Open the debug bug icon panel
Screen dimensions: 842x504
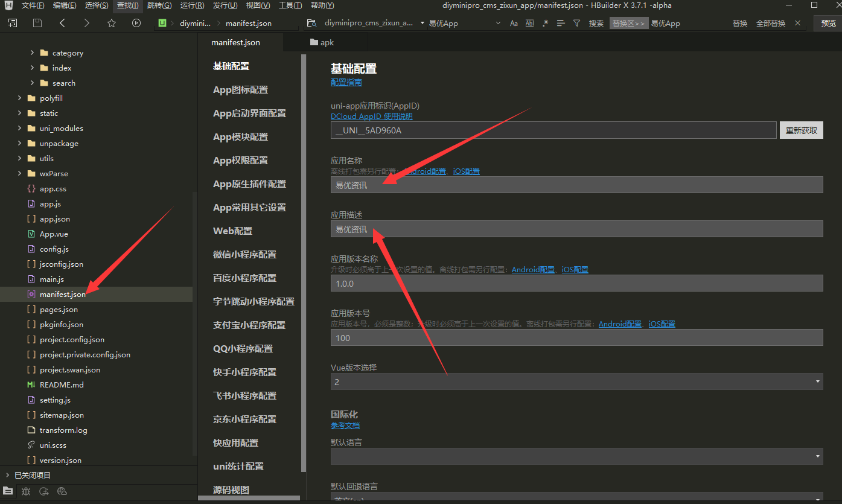point(26,491)
